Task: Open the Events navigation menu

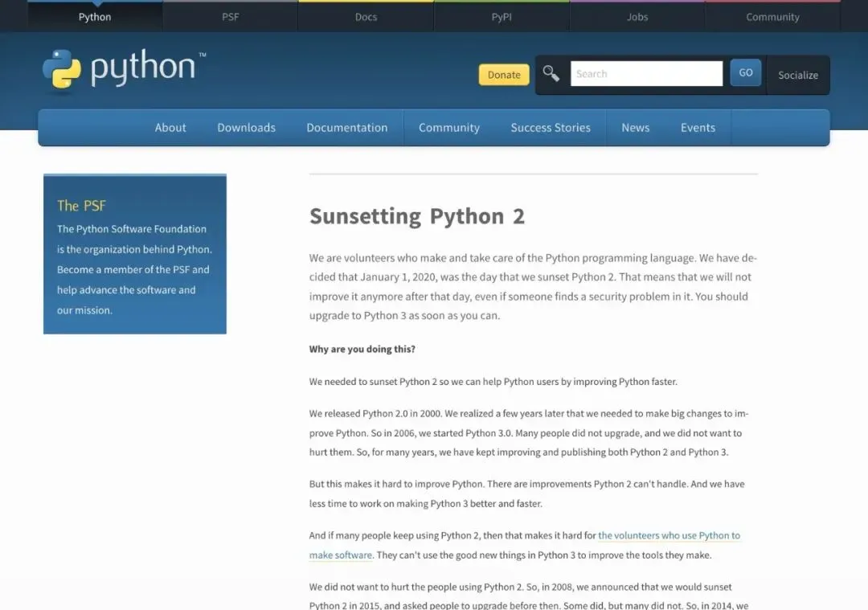Action: pyautogui.click(x=698, y=128)
